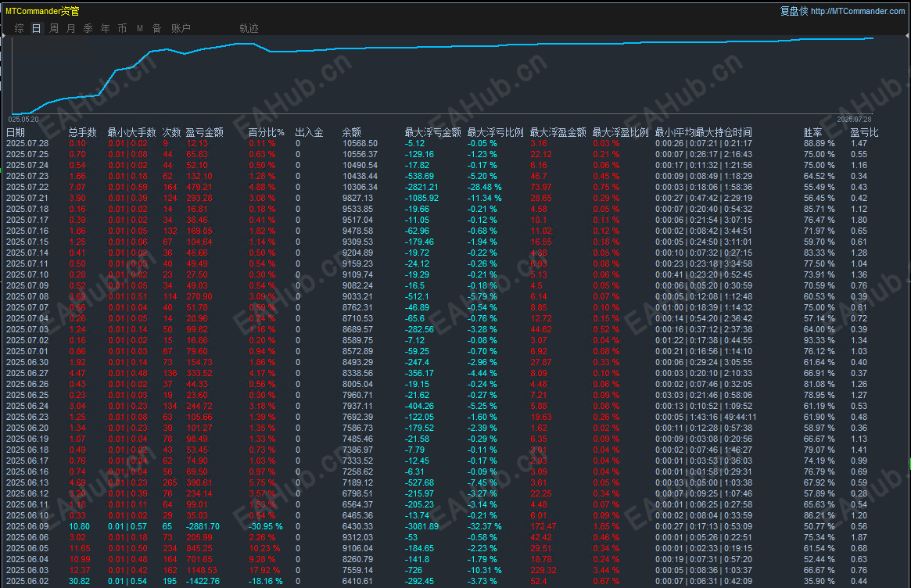Click the total lots value 30.82
911x588 pixels.
[80, 581]
